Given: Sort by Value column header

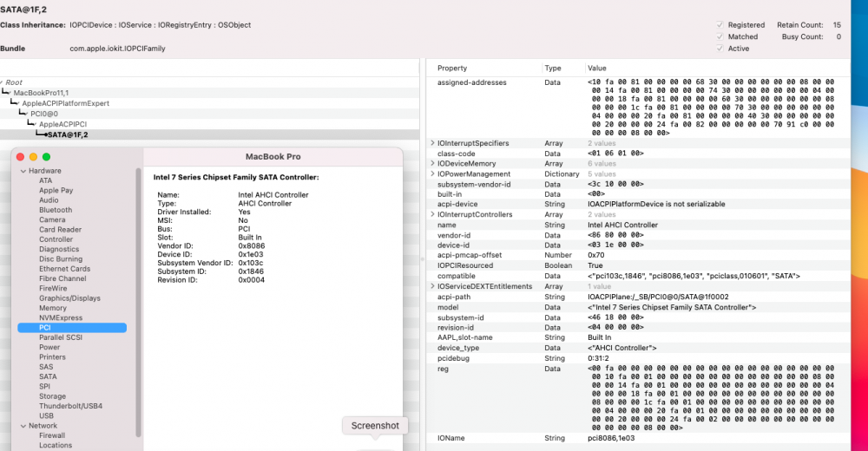Looking at the screenshot, I should click(597, 68).
